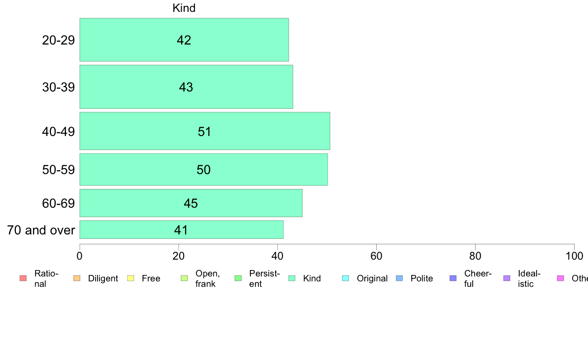Click the Kind chart title
Screen dimensions: 588x364
click(184, 8)
